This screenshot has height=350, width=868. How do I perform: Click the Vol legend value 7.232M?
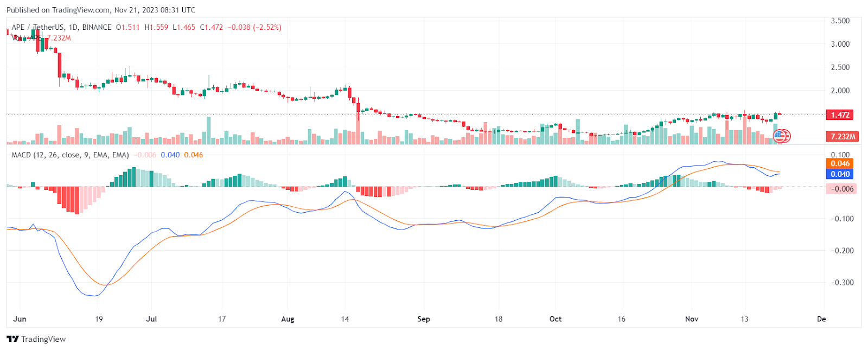[x=59, y=38]
